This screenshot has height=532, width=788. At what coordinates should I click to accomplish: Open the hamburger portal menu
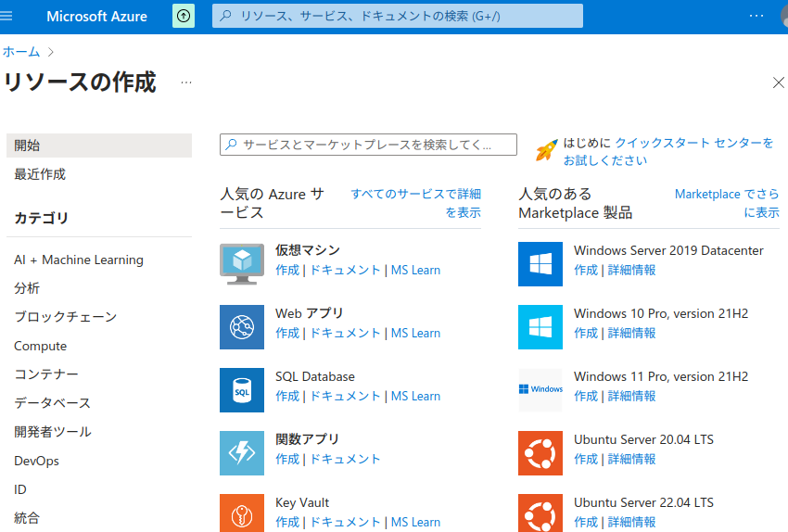6,16
